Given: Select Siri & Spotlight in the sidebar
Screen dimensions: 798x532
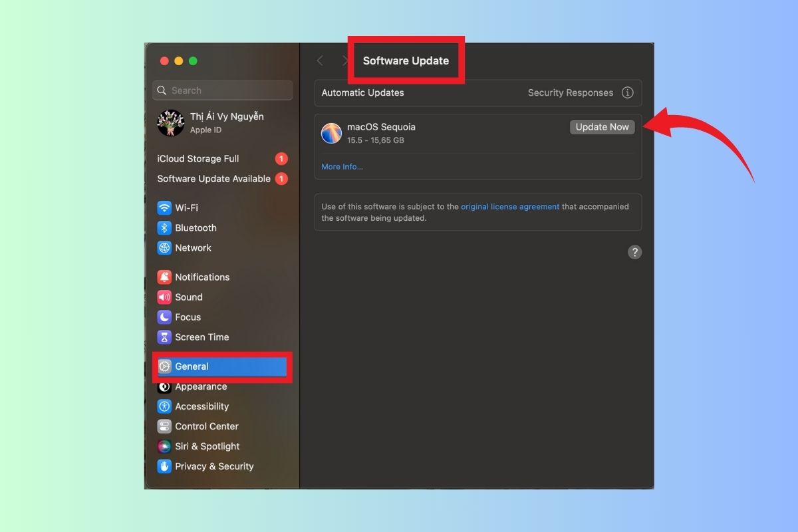Looking at the screenshot, I should click(x=223, y=446).
